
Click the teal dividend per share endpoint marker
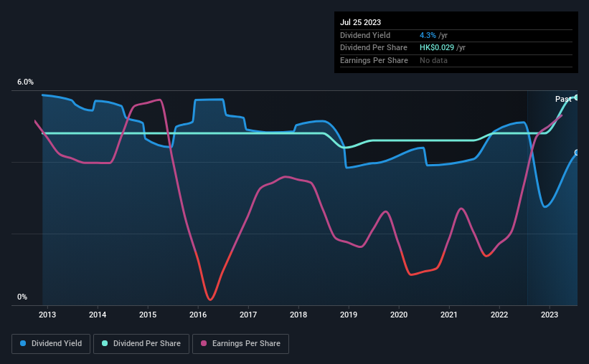[x=576, y=97]
